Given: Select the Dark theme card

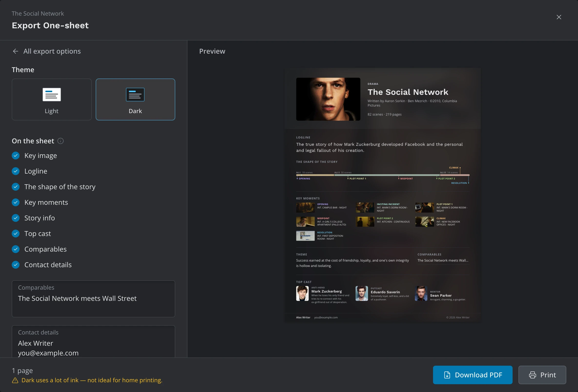Looking at the screenshot, I should tap(135, 99).
